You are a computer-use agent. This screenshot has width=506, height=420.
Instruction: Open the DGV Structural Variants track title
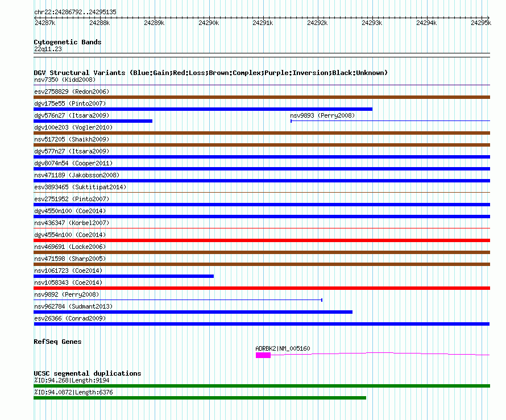[x=211, y=73]
